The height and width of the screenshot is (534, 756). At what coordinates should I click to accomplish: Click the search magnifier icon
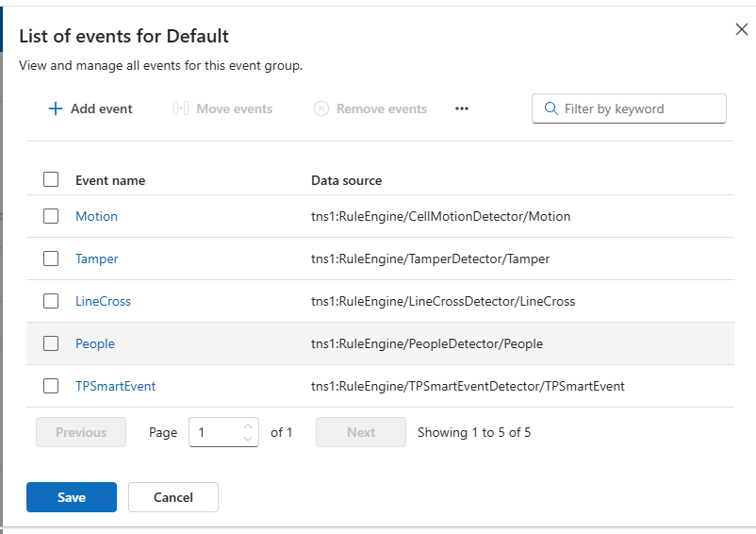(x=551, y=108)
